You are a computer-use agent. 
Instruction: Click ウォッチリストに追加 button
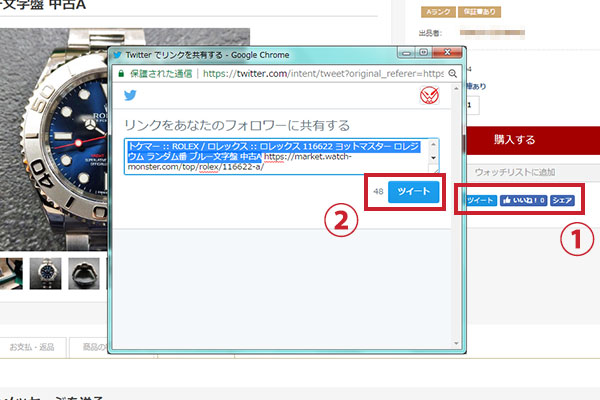pyautogui.click(x=533, y=172)
